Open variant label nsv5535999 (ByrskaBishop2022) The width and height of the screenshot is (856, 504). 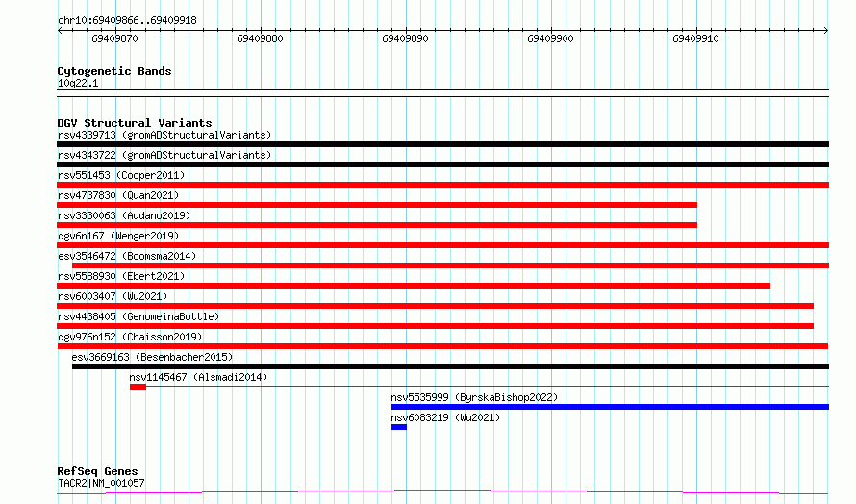coord(474,397)
